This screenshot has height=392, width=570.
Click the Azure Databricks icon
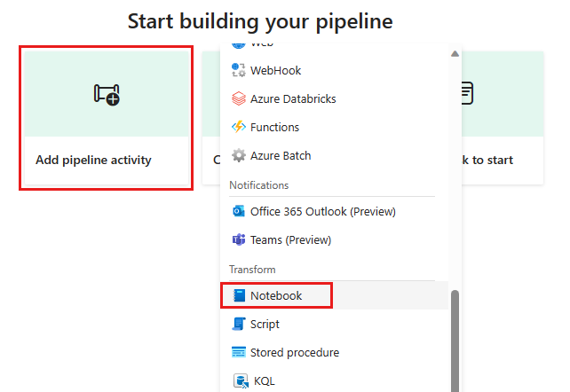[x=238, y=98]
